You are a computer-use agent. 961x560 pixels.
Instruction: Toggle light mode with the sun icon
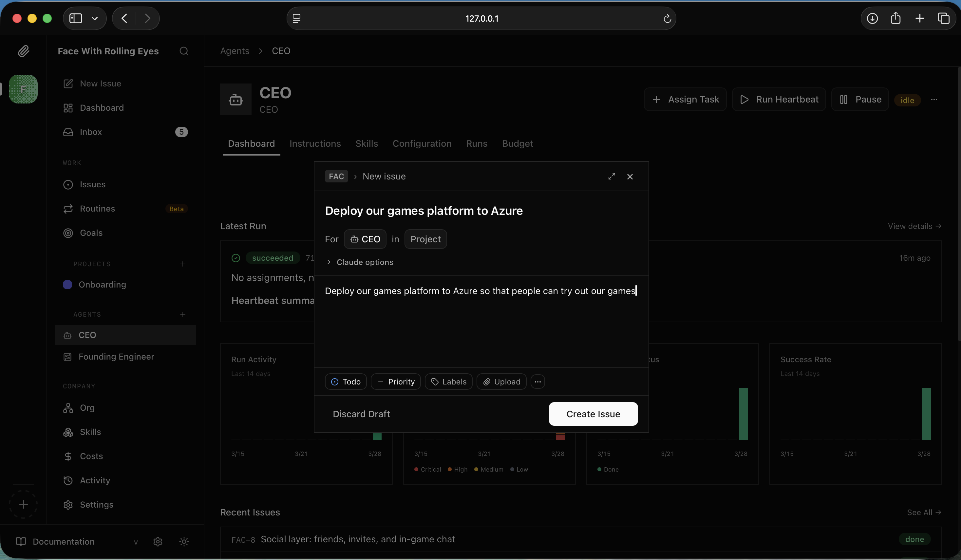[x=184, y=542]
